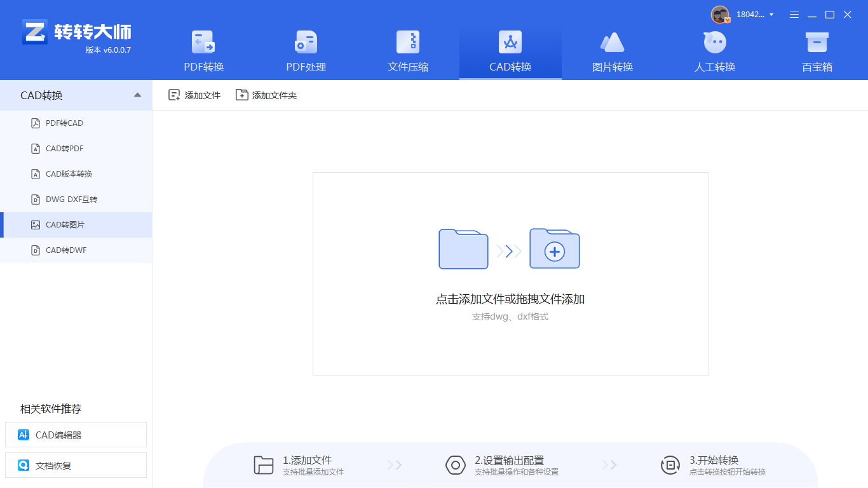Image resolution: width=868 pixels, height=488 pixels.
Task: Click the folder-plus icon in the drop zone
Action: point(555,248)
